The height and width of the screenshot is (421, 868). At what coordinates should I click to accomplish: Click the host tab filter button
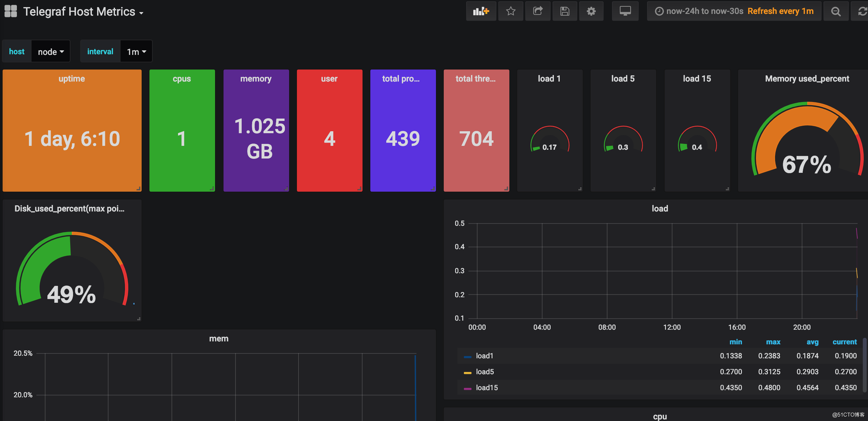coord(17,53)
